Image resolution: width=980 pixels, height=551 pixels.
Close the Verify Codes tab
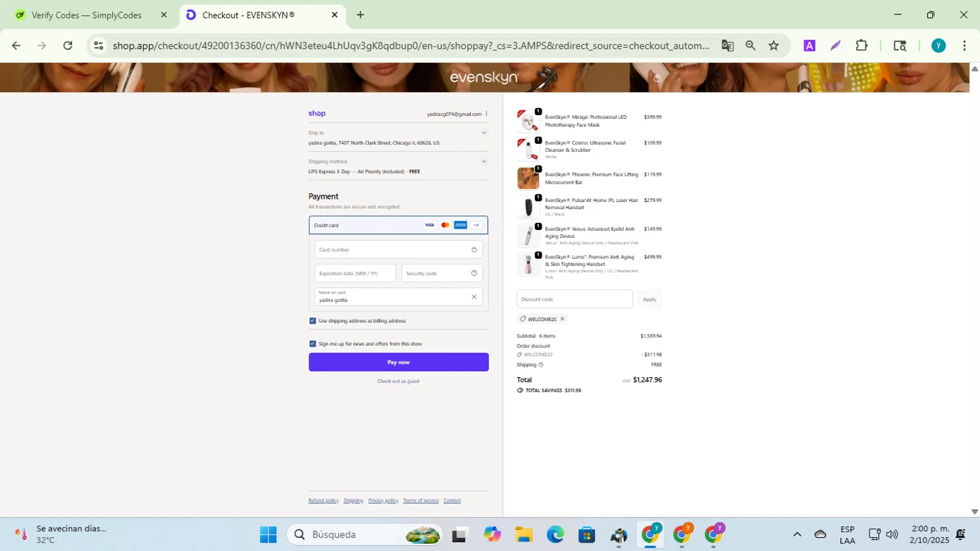click(164, 15)
